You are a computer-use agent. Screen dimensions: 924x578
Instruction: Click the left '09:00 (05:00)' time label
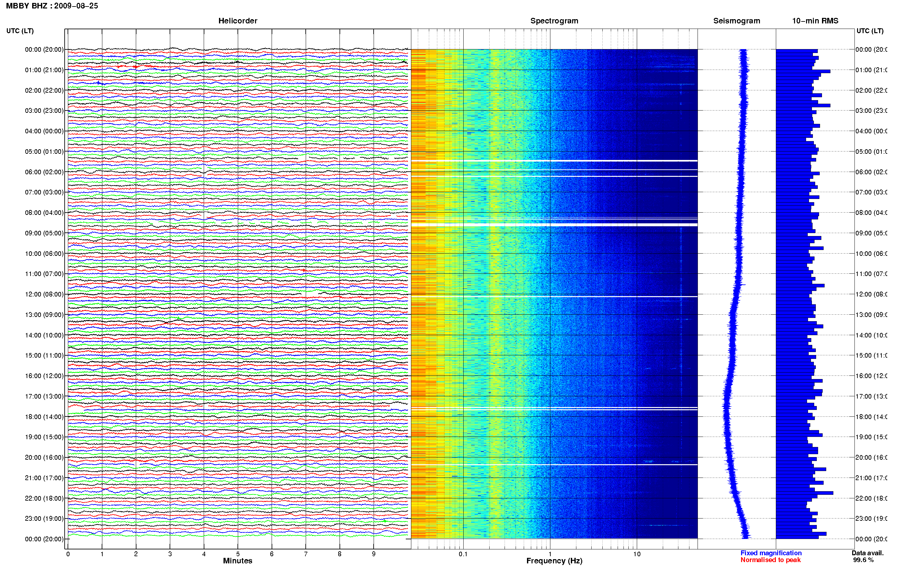(x=44, y=233)
